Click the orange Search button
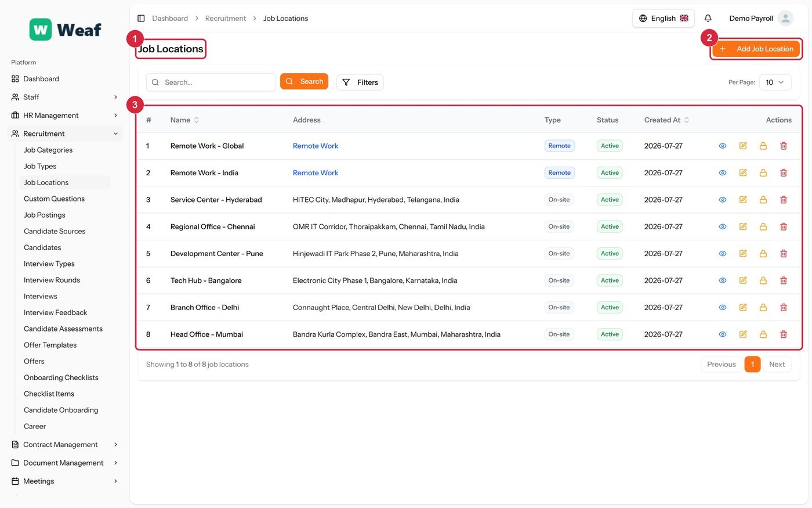 click(x=304, y=81)
